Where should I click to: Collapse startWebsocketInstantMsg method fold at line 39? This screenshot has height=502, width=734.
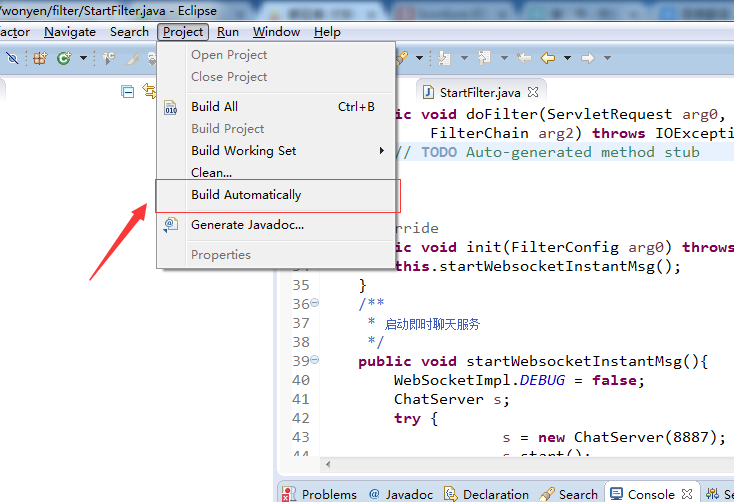point(315,360)
